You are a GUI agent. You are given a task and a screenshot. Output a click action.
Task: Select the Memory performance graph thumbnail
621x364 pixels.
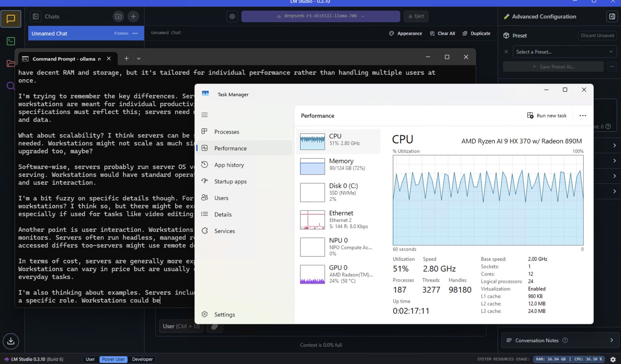(312, 166)
